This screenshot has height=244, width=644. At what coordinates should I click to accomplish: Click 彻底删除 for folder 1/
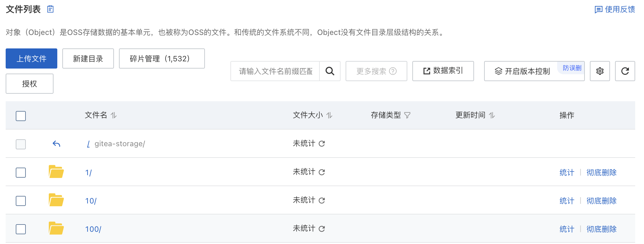click(x=601, y=172)
